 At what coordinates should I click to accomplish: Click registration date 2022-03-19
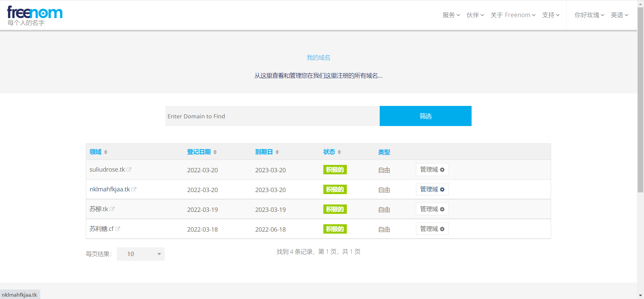[x=202, y=210]
